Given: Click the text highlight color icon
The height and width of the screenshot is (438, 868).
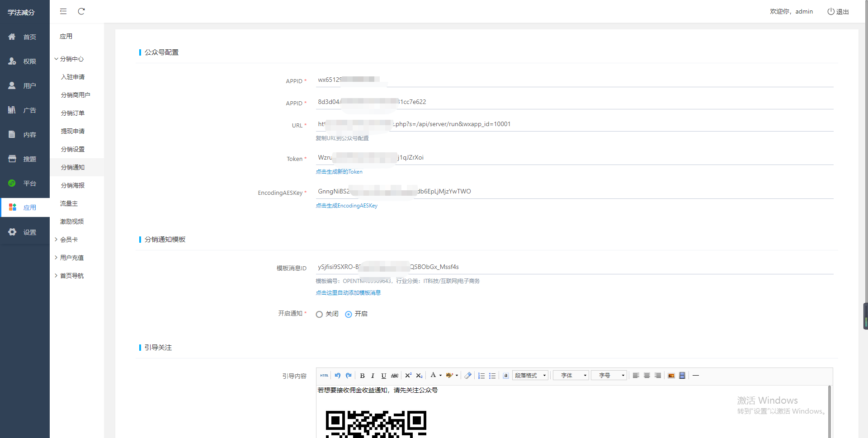Looking at the screenshot, I should (449, 375).
